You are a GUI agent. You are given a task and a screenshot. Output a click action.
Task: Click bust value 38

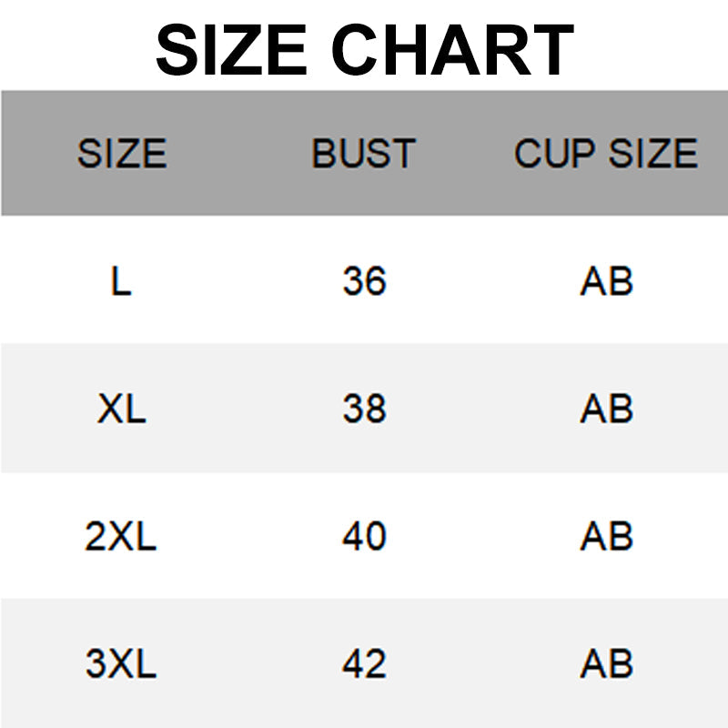(364, 409)
